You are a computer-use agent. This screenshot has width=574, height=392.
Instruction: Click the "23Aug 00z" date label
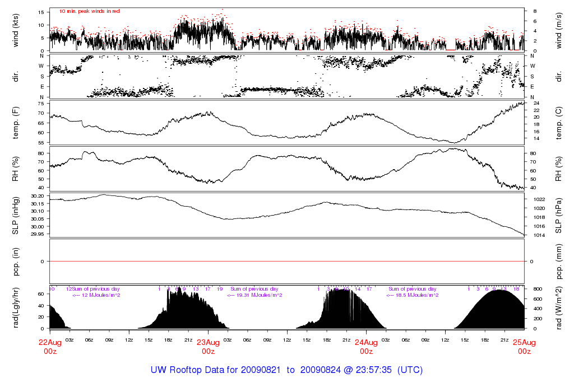click(x=209, y=347)
